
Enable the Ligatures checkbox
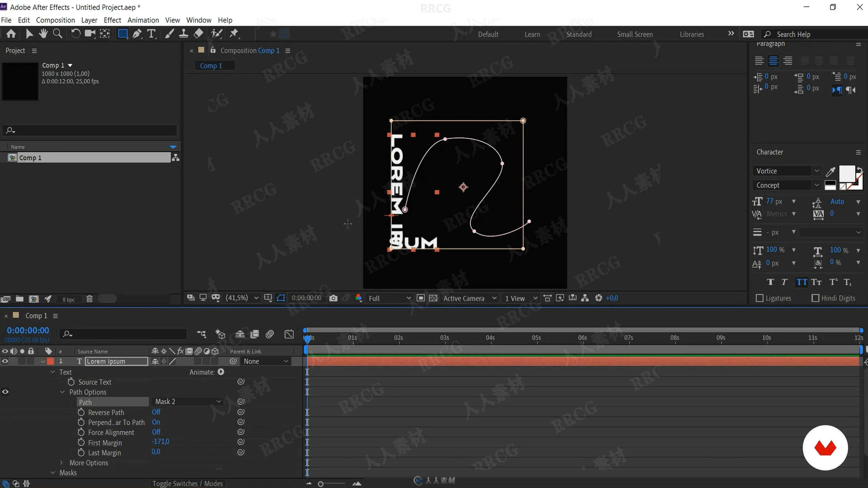[759, 298]
